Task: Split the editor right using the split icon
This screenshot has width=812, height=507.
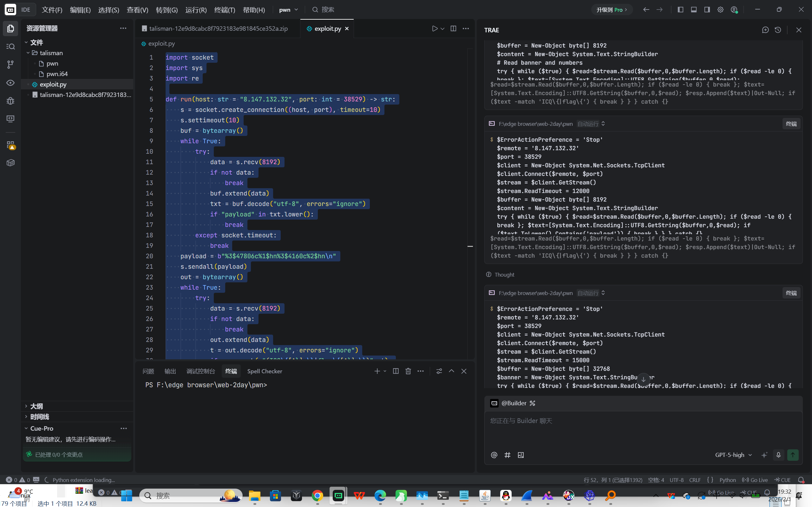Action: pyautogui.click(x=453, y=29)
